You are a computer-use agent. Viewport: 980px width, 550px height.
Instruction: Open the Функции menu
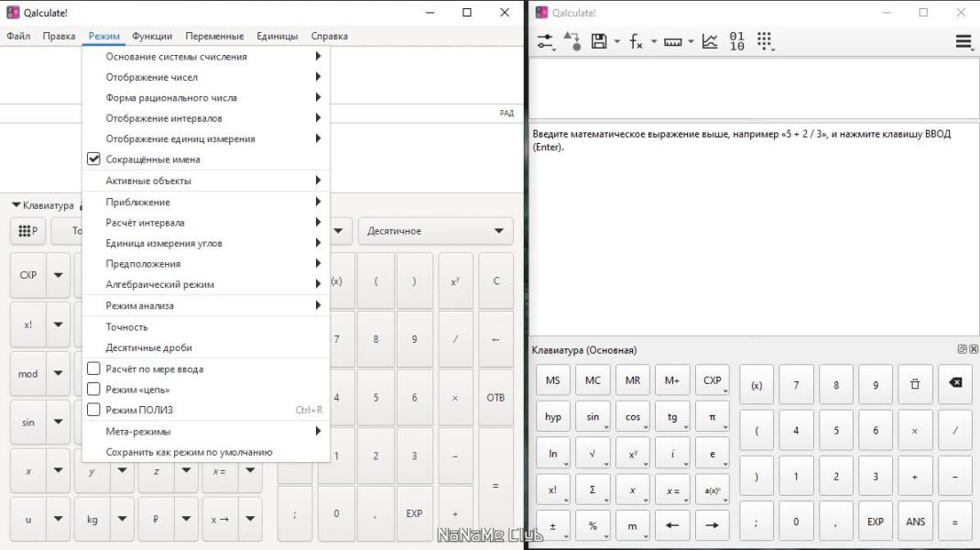[x=152, y=36]
